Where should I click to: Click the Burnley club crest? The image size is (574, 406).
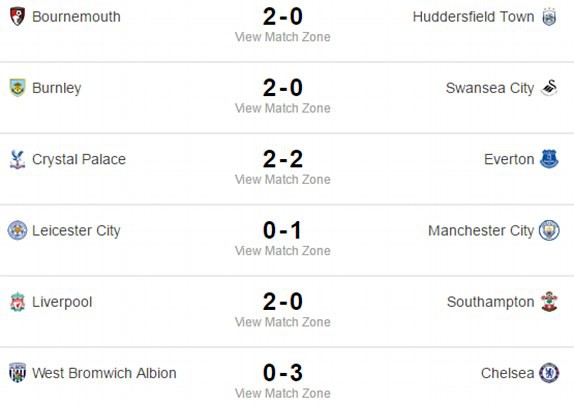(17, 87)
